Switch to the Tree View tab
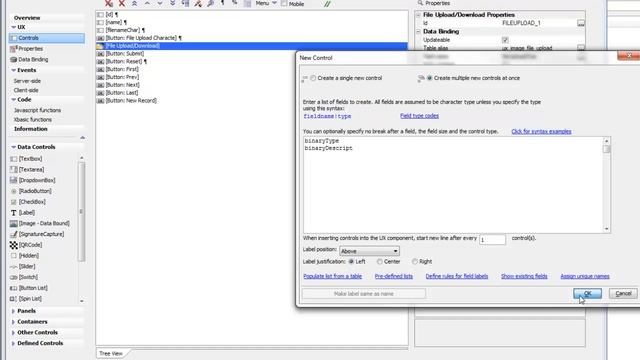This screenshot has height=360, width=640. coord(111,353)
